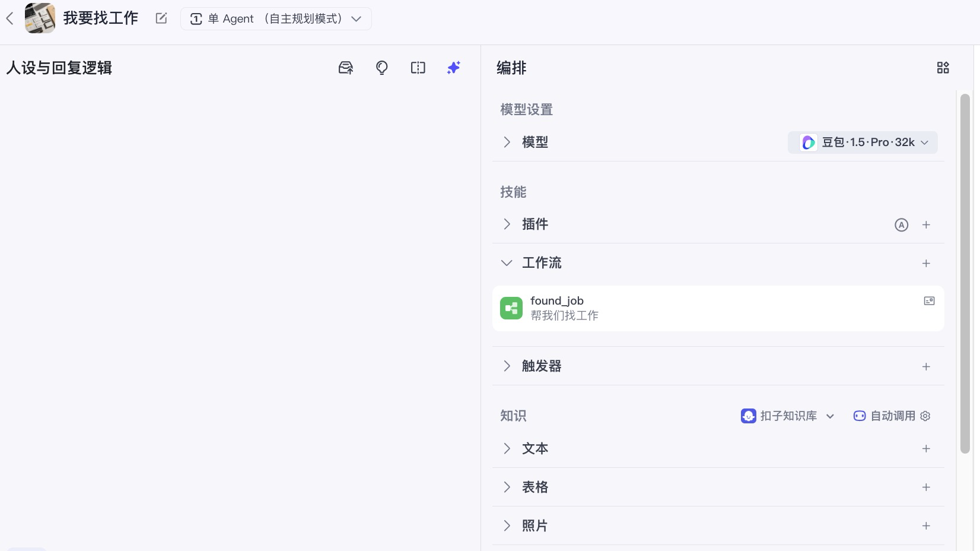Open the 扣子知识库 dropdown
Screen dimensions: 980x551
(788, 416)
